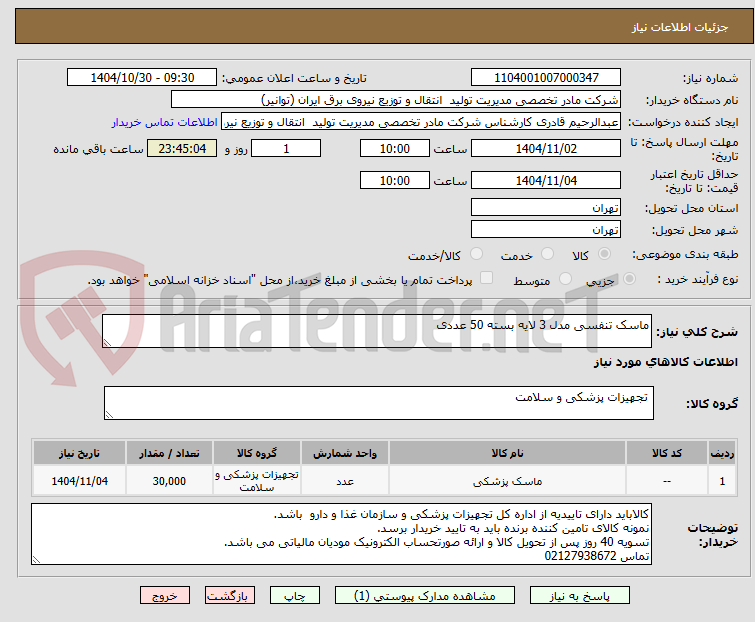This screenshot has height=622, width=755.
Task: Click the ردیف column header
Action: click(x=722, y=454)
